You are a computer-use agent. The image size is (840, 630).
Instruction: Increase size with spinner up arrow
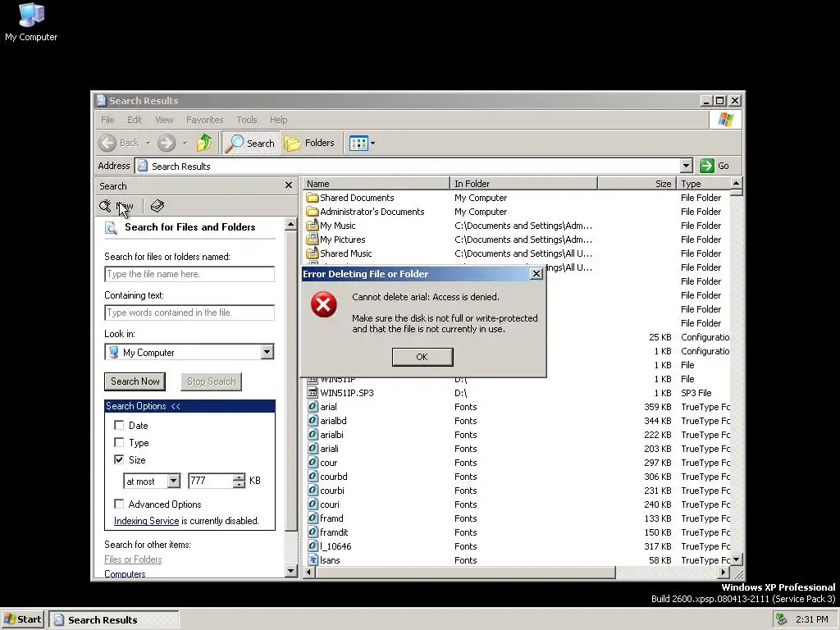pos(239,477)
